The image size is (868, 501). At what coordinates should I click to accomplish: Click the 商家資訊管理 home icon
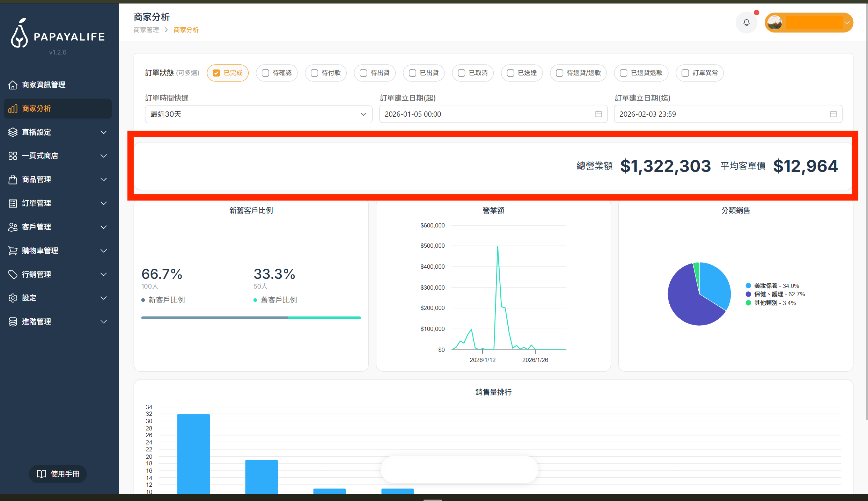[13, 85]
